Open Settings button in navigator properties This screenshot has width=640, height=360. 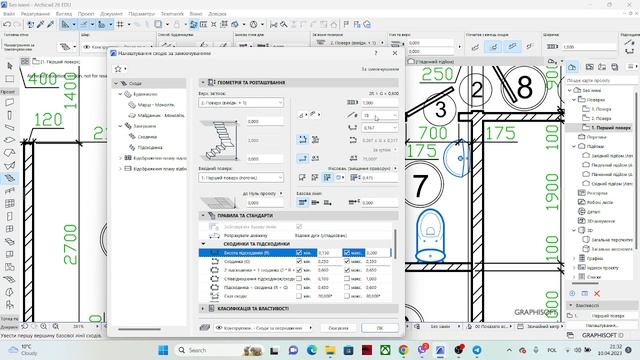tap(602, 325)
